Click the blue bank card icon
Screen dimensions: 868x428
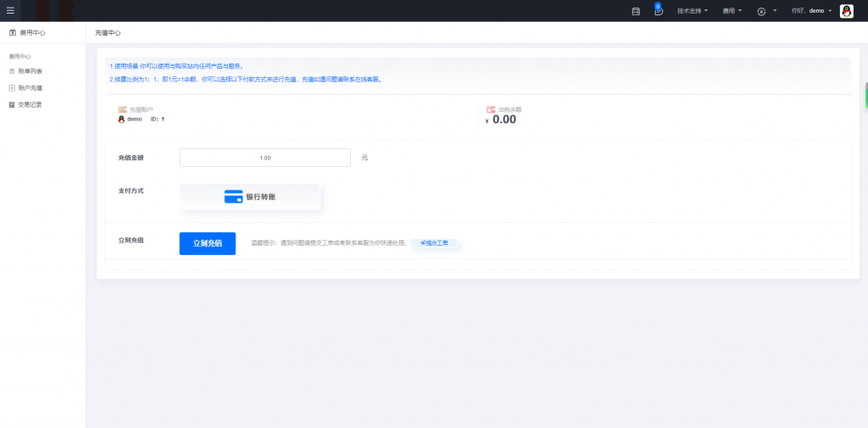click(233, 197)
